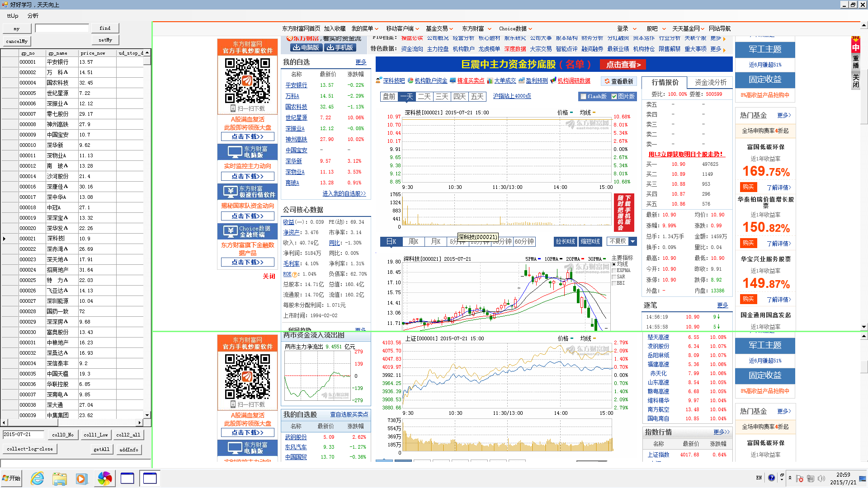Click the colored bars icon by 机构调研数据
The image size is (868, 488).
[553, 80]
